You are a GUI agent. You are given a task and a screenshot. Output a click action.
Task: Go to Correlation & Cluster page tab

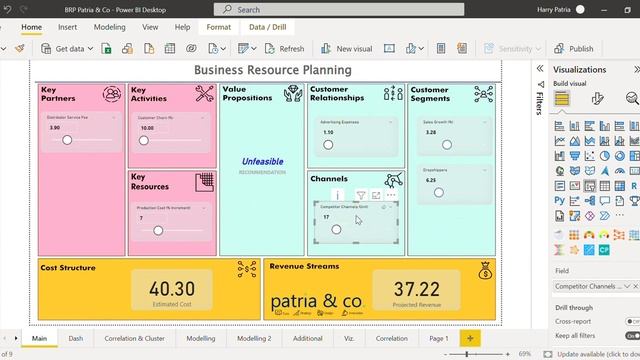click(x=134, y=338)
